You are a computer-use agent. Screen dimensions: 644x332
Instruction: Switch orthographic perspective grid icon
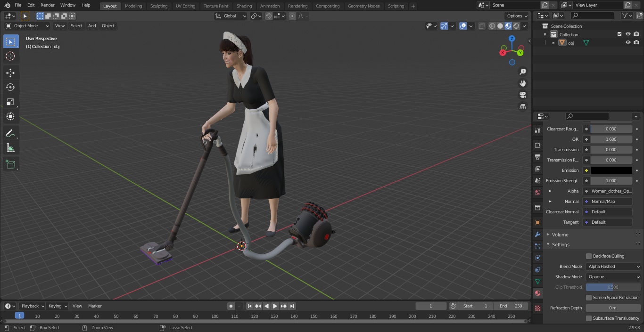[523, 106]
